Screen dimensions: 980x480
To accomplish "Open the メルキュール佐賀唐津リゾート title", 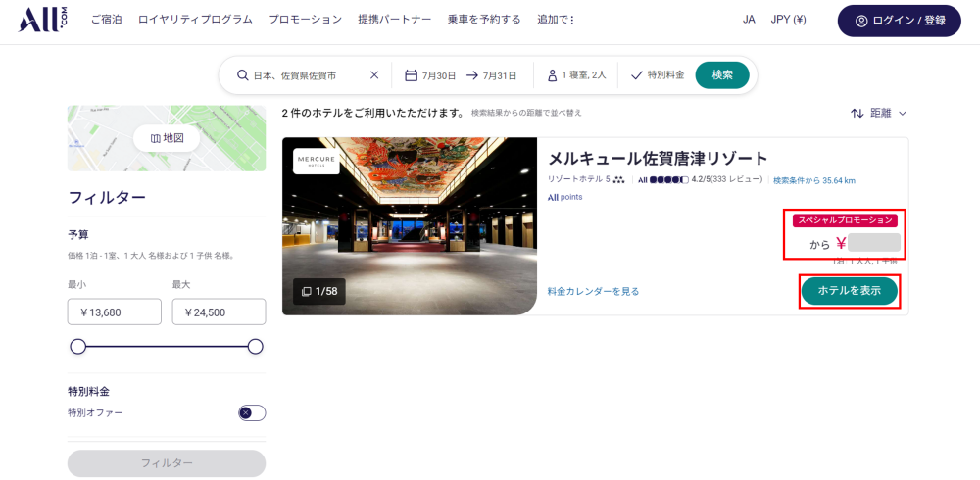I will [658, 158].
